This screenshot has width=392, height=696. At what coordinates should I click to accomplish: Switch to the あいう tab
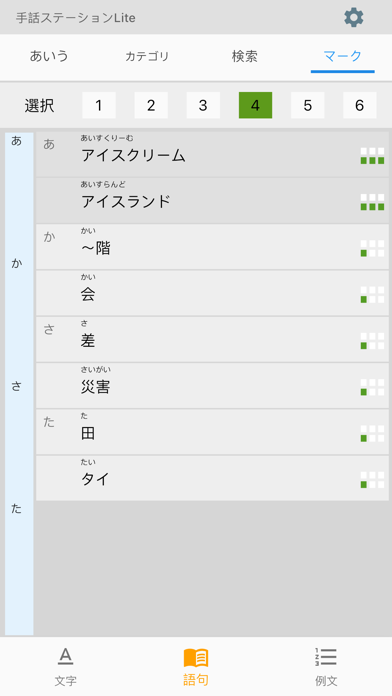pos(49,56)
